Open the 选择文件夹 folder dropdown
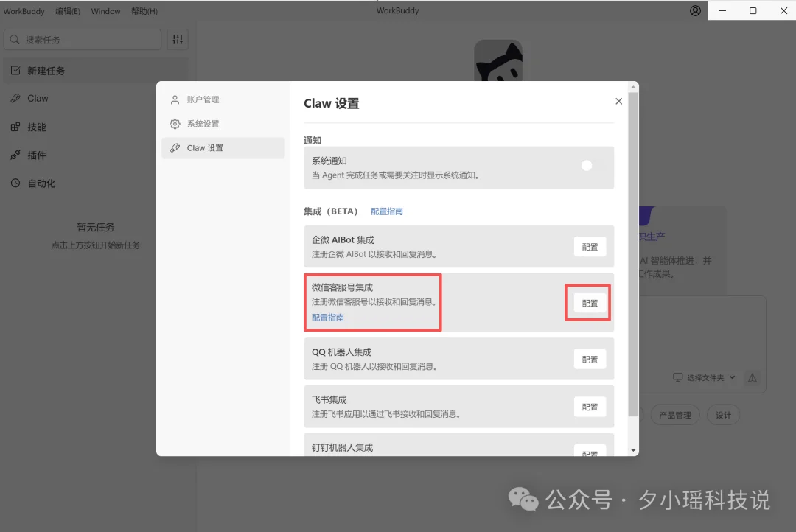Screen dimensions: 796x532 (x=702, y=377)
